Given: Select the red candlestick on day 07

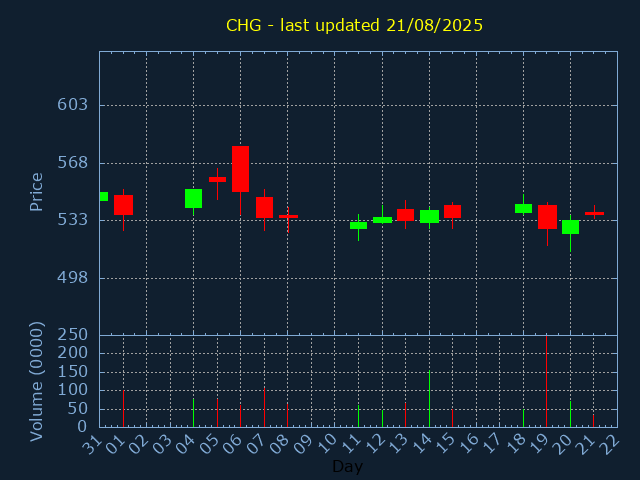Looking at the screenshot, I should (264, 207).
